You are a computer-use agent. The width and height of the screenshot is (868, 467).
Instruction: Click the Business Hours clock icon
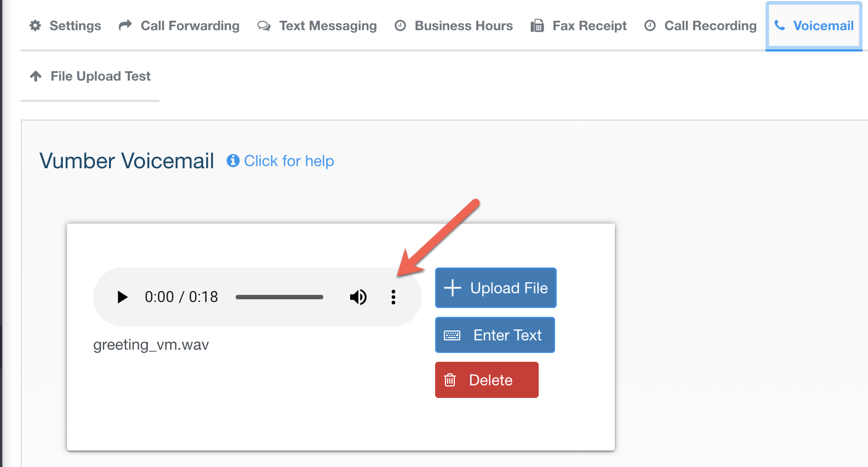tap(401, 26)
